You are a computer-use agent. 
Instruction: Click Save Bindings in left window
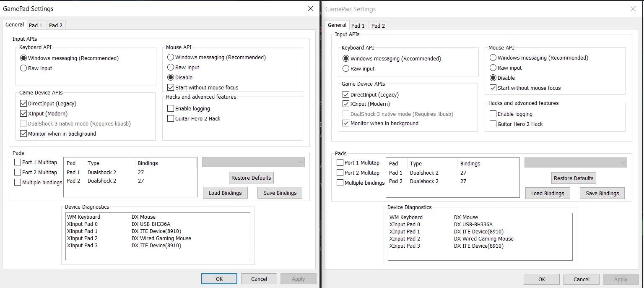[x=280, y=193]
